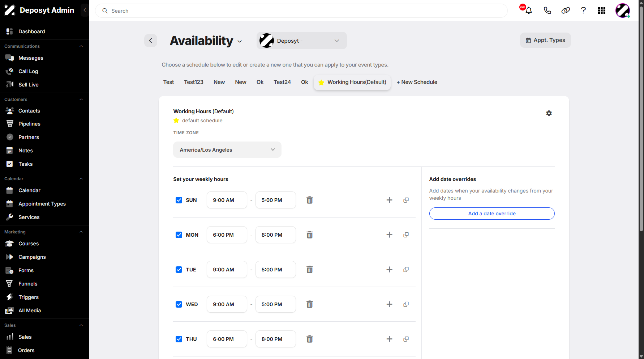Viewport: 644px width, 359px height.
Task: Copy WED hours to other days
Action: pyautogui.click(x=406, y=304)
